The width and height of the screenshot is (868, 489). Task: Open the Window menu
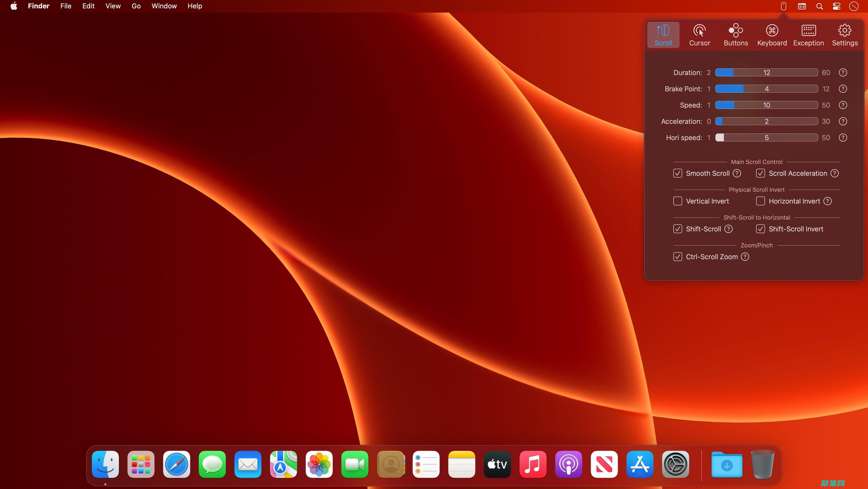coord(164,6)
